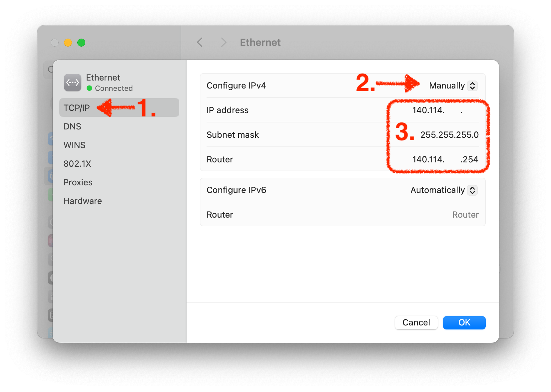Click the IPv6 Automatically stepper arrows
This screenshot has height=392, width=551.
472,190
